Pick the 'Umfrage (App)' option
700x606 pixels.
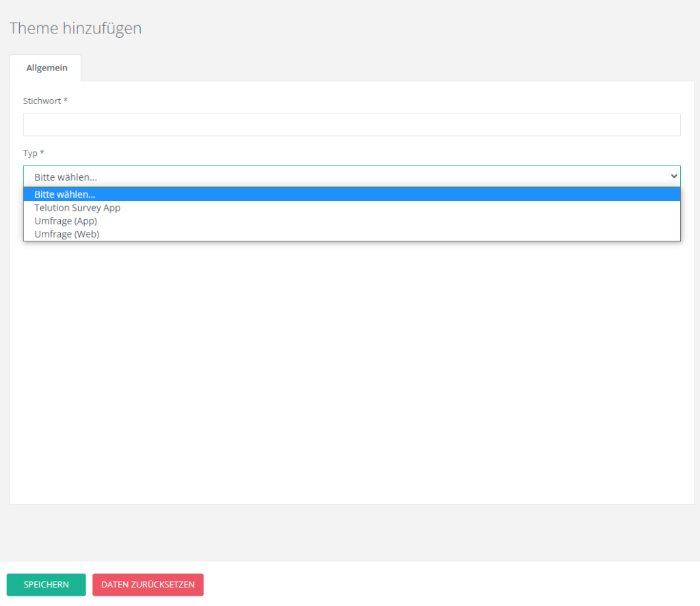pyautogui.click(x=66, y=221)
